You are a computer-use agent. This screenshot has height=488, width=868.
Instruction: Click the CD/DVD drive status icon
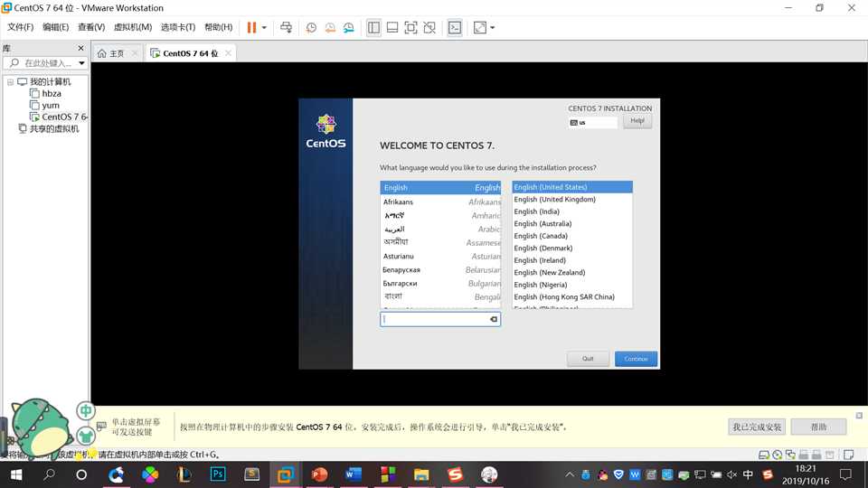[x=778, y=455]
